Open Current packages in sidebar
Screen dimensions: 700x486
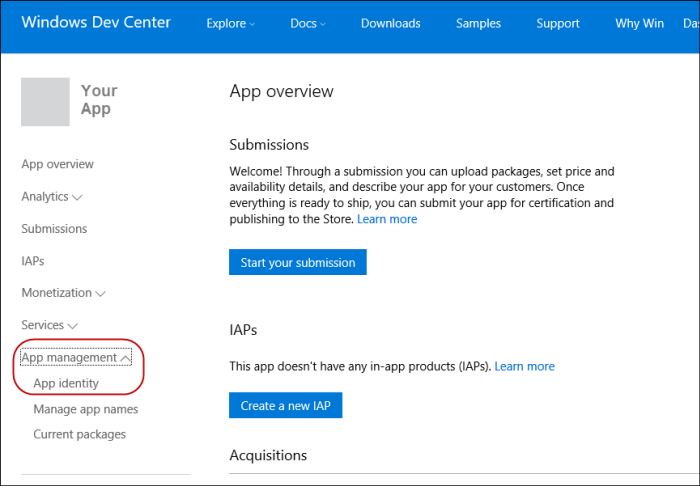(80, 434)
